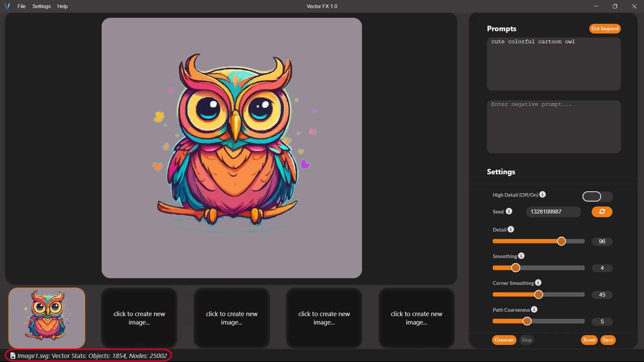Open the Get Inspired prompt suggestions
The height and width of the screenshot is (362, 644).
604,28
